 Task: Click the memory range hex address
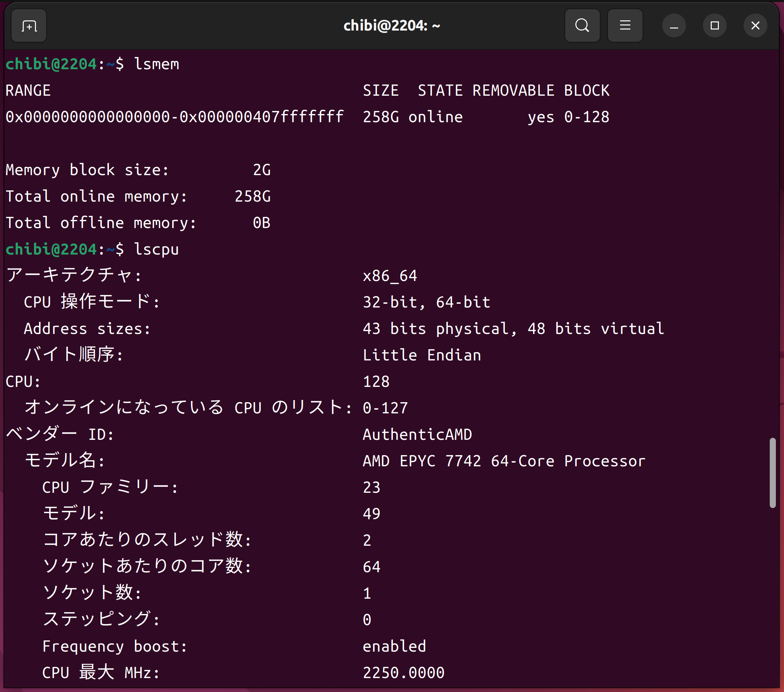[x=174, y=117]
